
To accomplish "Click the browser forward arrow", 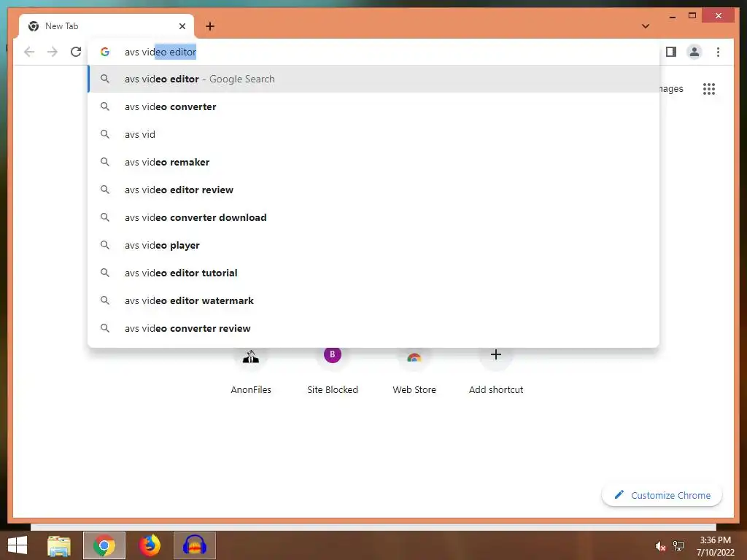I will click(53, 52).
